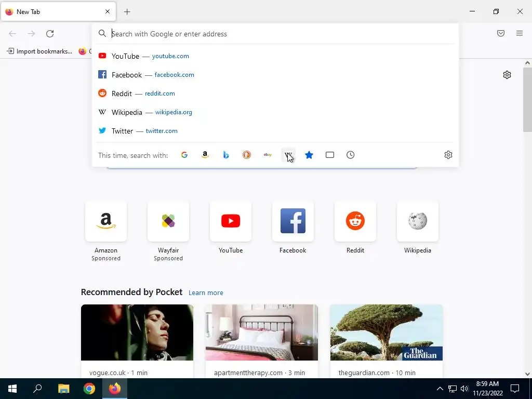Screen dimensions: 532x399
Task: Open the theguardian.com Pocket story
Action: [387, 341]
